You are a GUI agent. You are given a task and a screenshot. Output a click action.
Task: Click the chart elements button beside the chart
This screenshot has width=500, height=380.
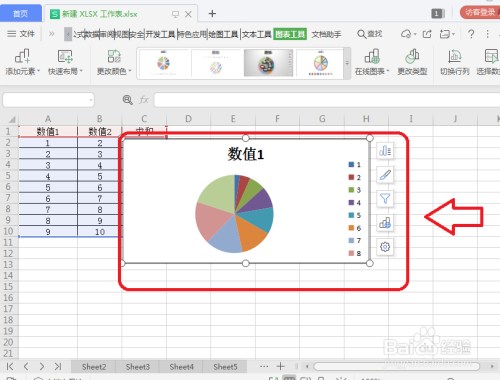[x=385, y=151]
